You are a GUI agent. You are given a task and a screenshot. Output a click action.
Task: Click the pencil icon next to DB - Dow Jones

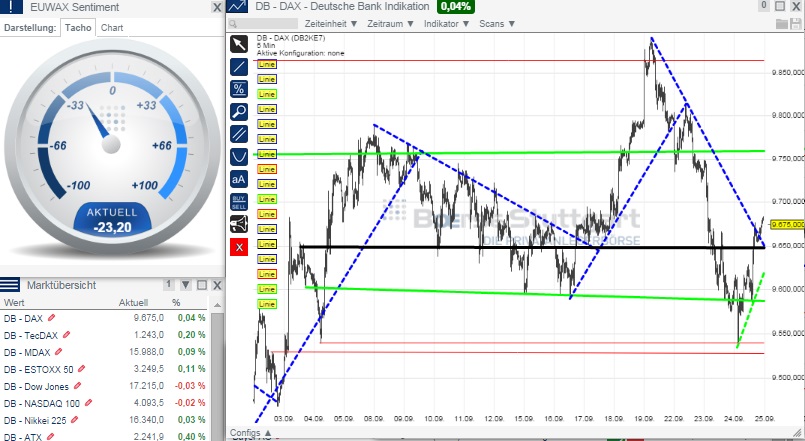(x=78, y=386)
